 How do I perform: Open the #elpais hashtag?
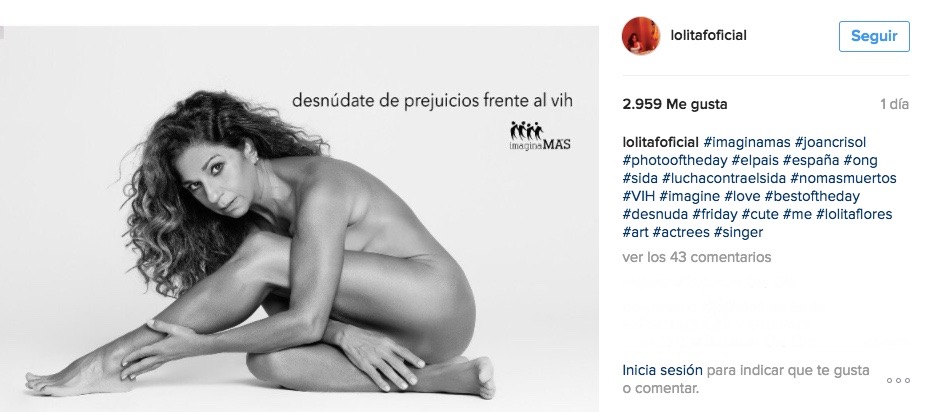pyautogui.click(x=755, y=160)
